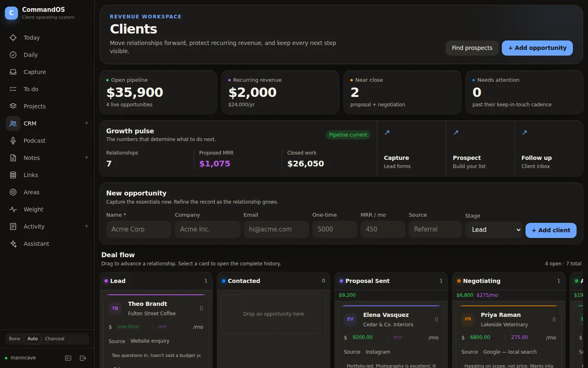The image size is (588, 368).
Task: Open the Capture Lead forms shortcut
Action: coord(411,148)
